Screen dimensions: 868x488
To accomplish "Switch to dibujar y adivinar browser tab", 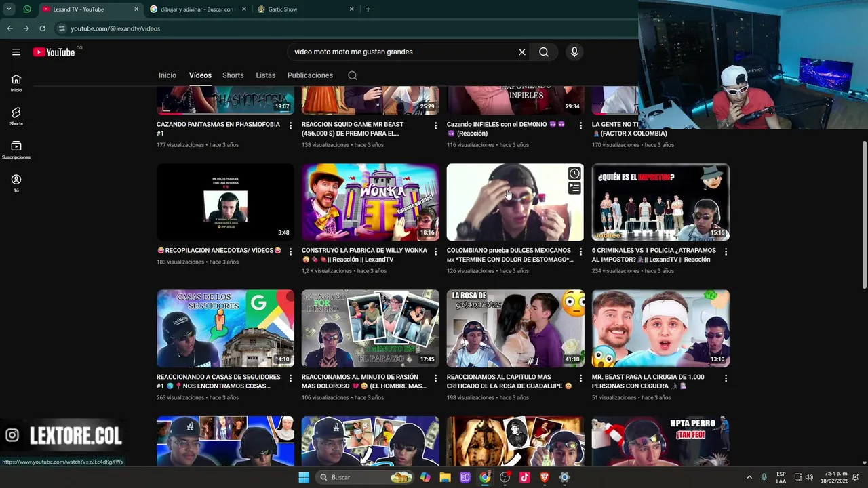I will click(x=197, y=9).
